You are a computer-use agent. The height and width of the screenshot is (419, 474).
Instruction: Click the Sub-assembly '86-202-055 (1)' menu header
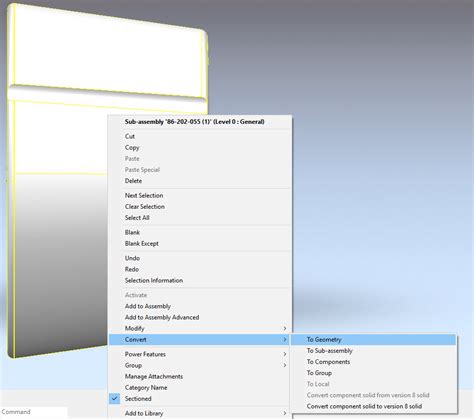(x=195, y=122)
